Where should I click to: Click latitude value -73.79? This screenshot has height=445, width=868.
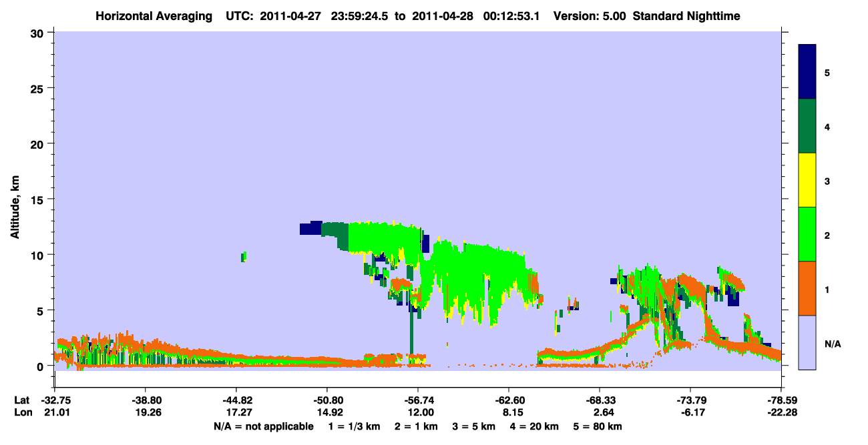(x=690, y=401)
